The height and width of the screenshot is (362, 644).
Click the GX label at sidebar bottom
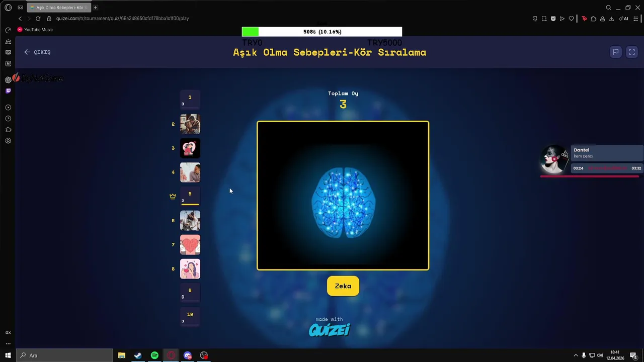[x=8, y=333]
